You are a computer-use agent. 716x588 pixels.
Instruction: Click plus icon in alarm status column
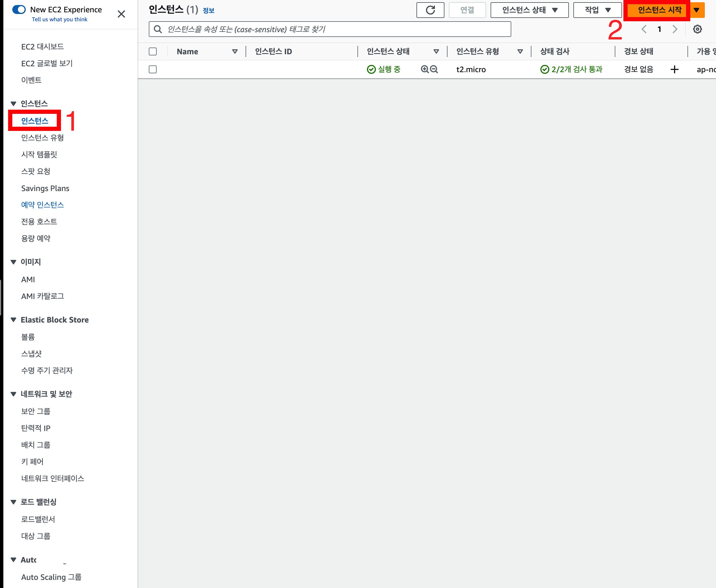click(x=674, y=69)
